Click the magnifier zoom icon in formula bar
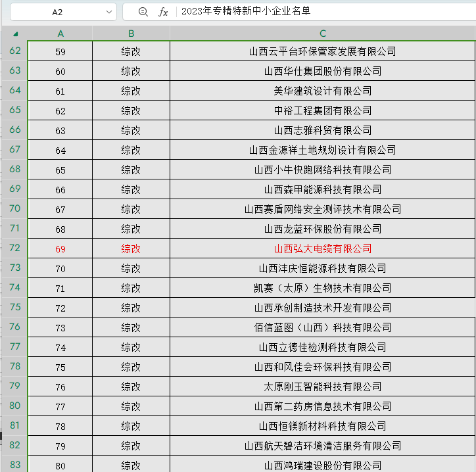Viewport: 476px width, 472px height. 143,12
